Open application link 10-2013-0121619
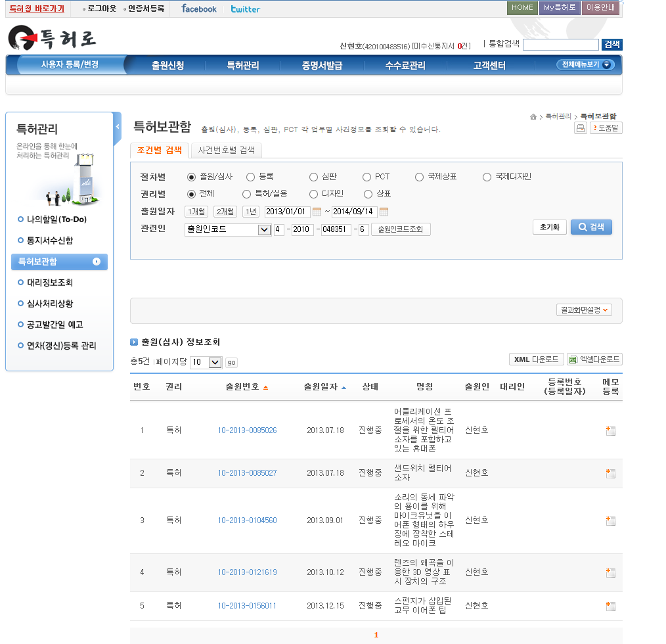666x644 pixels. click(x=247, y=572)
